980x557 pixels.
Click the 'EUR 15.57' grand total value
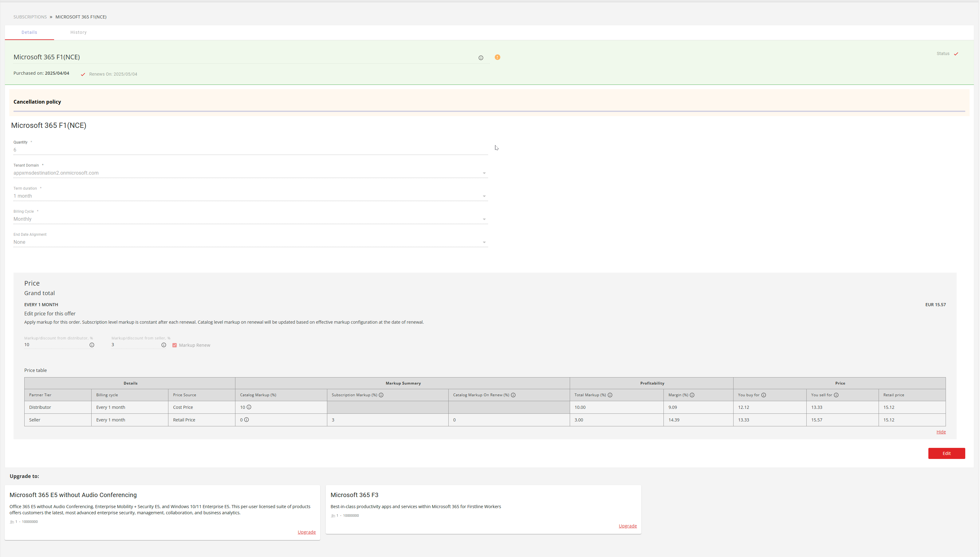[x=935, y=305]
